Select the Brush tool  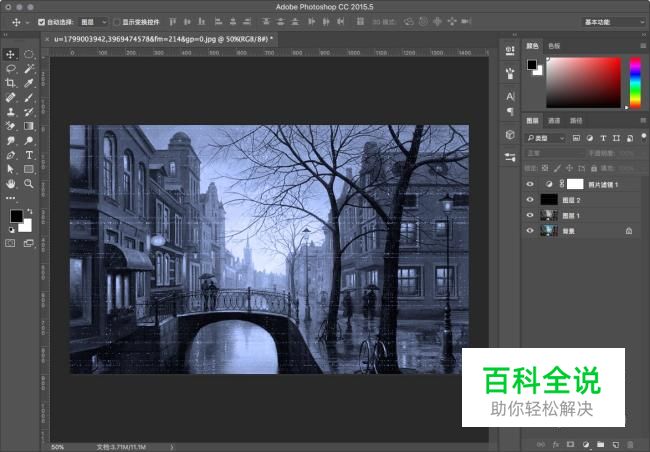click(x=29, y=97)
